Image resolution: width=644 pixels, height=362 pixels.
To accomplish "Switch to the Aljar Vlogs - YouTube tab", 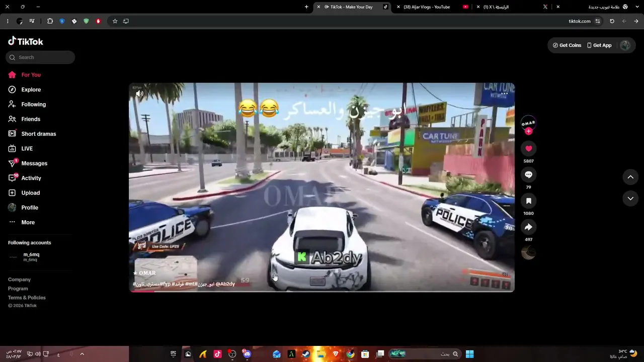I will click(432, 7).
